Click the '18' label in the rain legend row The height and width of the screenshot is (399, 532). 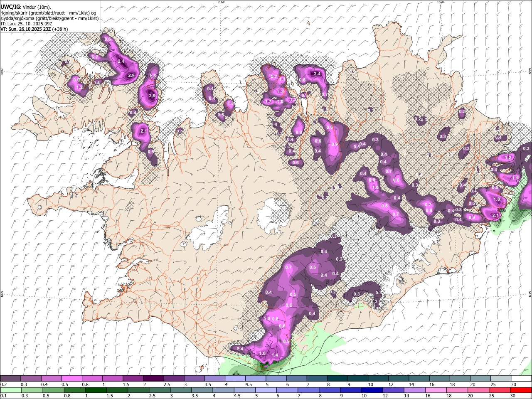click(451, 396)
